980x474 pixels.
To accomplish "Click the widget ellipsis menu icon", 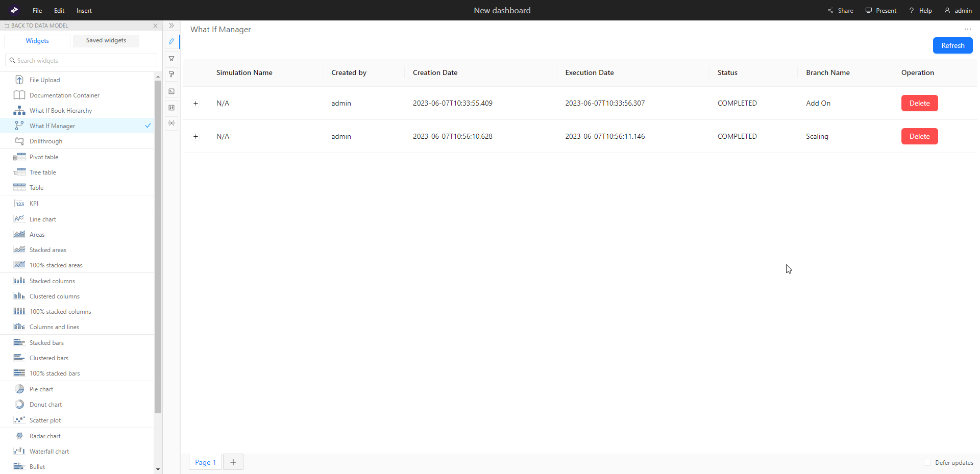I will click(967, 29).
